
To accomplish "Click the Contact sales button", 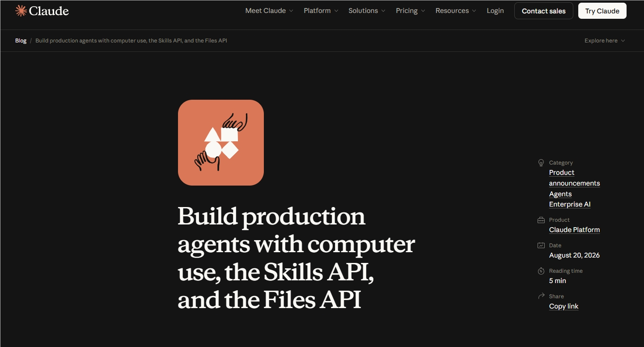I will point(544,11).
